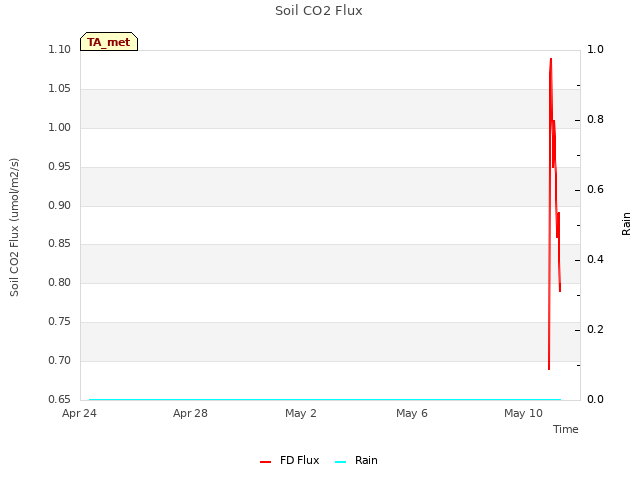This screenshot has width=640, height=480.
Task: Click the Rain right axis title
Action: 626,224
